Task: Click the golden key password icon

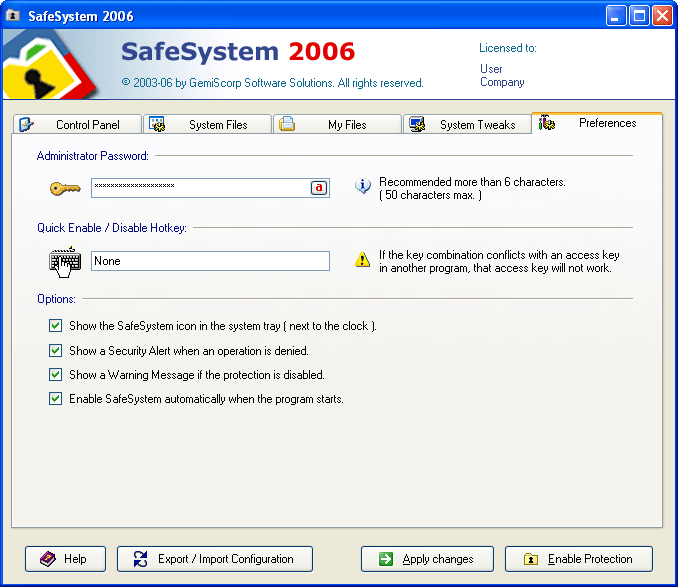Action: (x=65, y=188)
